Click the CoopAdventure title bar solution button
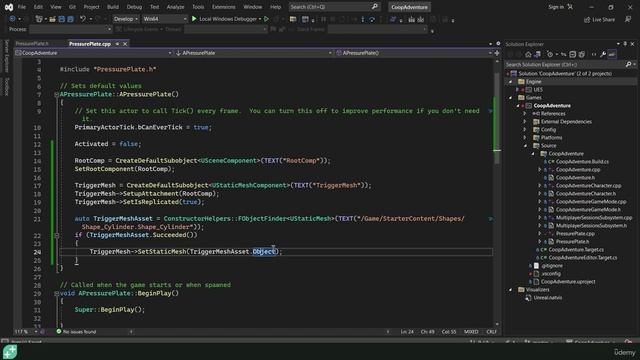This screenshot has height=360, width=640. 409,7
